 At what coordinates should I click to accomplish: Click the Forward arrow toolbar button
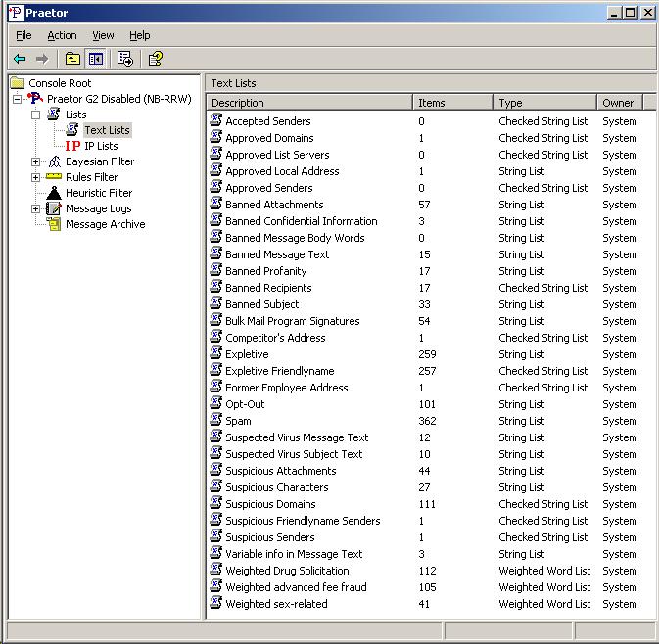point(41,59)
